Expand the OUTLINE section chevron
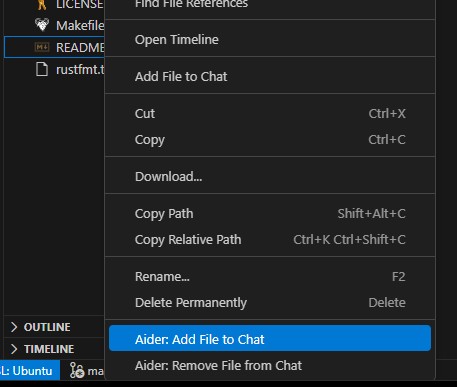Viewport: 457px width, 387px height. point(14,327)
